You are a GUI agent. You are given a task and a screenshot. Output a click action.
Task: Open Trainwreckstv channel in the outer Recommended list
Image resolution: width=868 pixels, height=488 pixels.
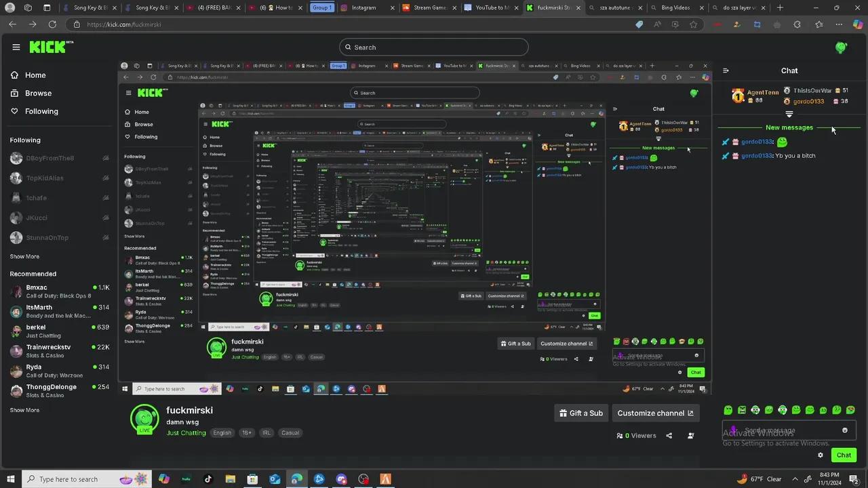click(60, 350)
